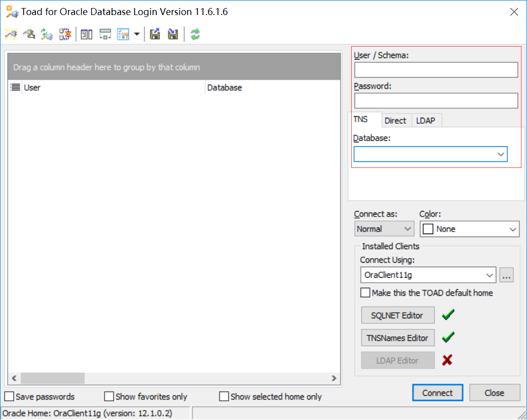
Task: Click in the User / Schema field
Action: [436, 70]
